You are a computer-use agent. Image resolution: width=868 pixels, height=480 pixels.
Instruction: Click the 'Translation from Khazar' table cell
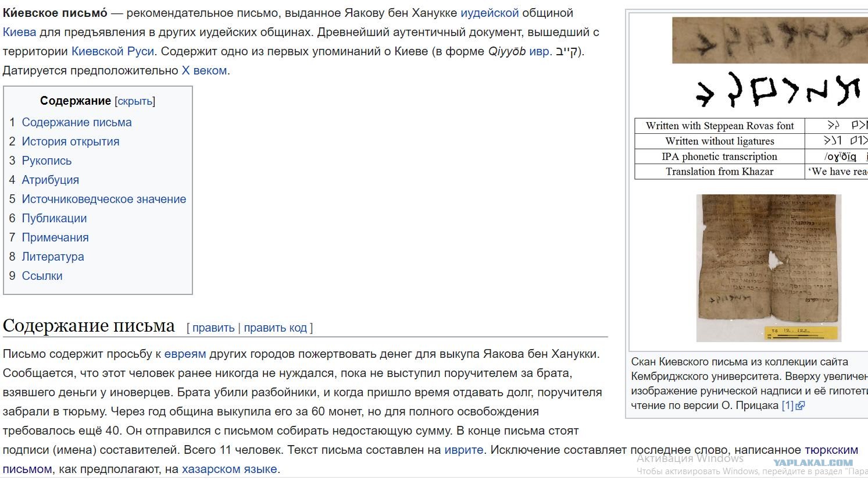pyautogui.click(x=720, y=172)
